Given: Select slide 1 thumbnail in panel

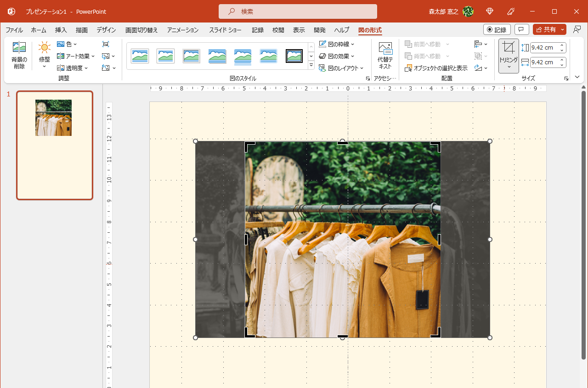Looking at the screenshot, I should (55, 145).
